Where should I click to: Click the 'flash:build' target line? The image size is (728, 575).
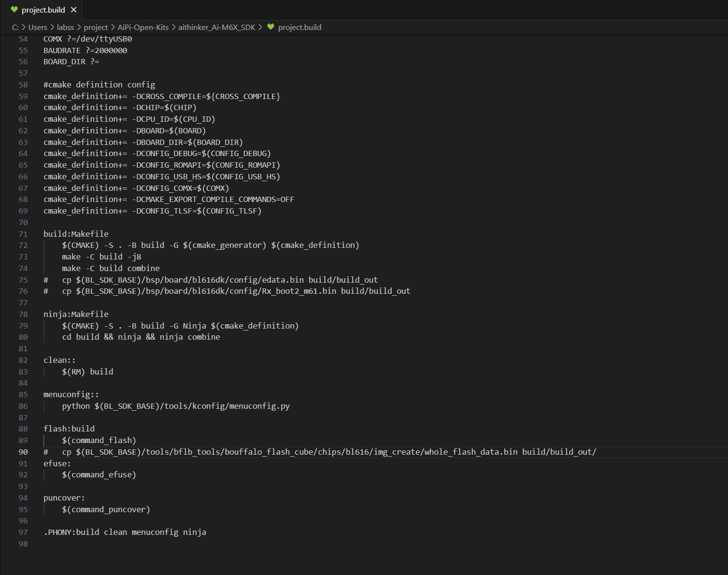pyautogui.click(x=69, y=429)
